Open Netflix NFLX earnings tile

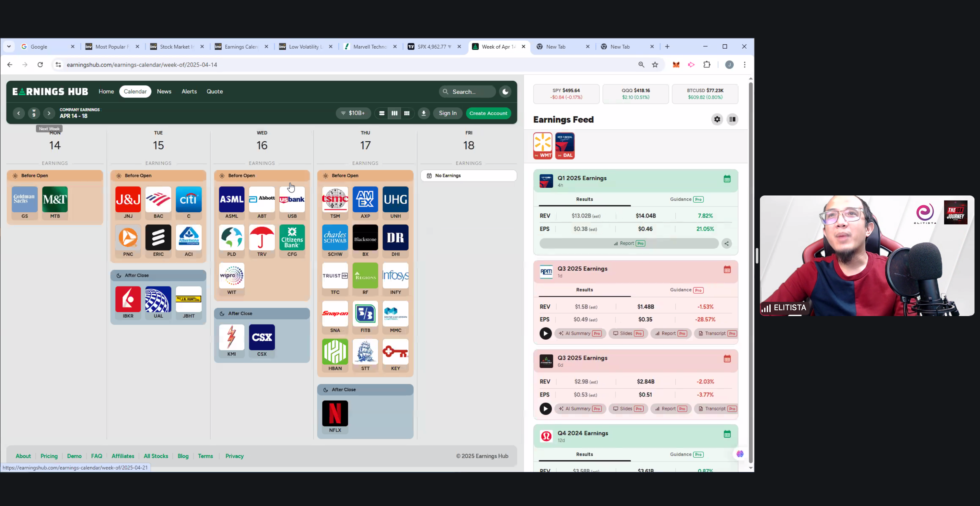tap(335, 414)
